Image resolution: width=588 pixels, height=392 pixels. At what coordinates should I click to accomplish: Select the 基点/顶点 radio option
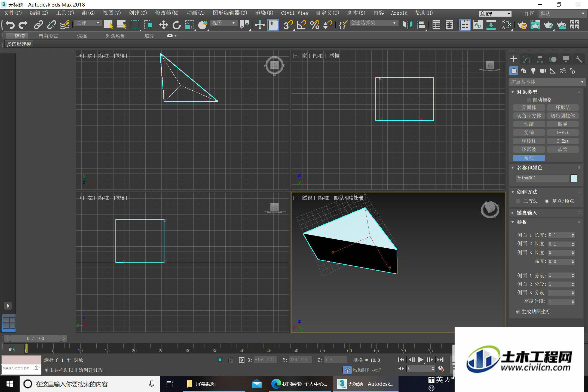pos(547,201)
